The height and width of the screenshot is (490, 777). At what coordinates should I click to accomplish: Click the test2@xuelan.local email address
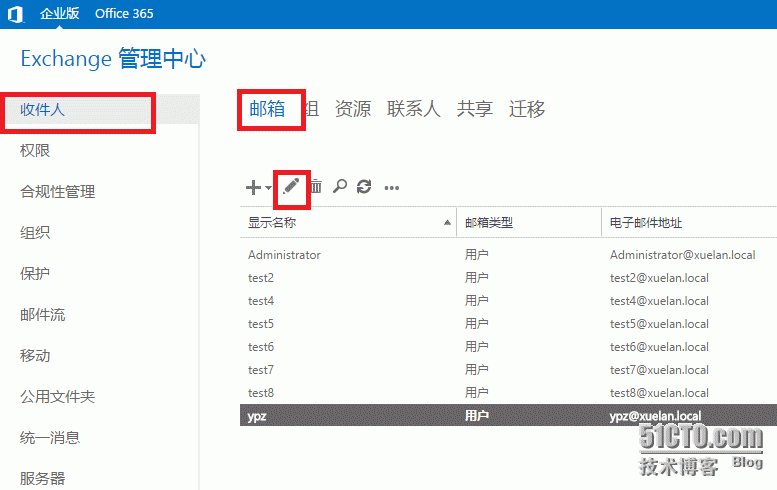(659, 278)
